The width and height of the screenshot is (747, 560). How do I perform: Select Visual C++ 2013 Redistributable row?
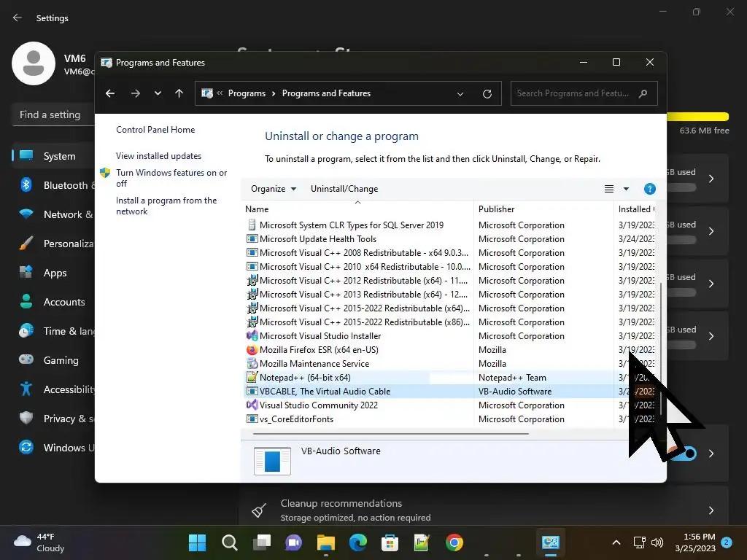(x=450, y=295)
